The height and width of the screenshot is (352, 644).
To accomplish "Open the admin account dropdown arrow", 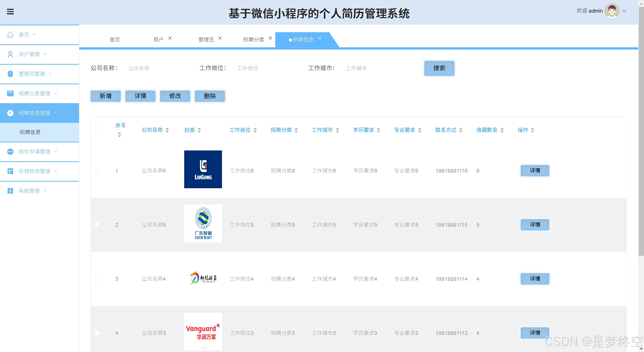I will [x=624, y=11].
